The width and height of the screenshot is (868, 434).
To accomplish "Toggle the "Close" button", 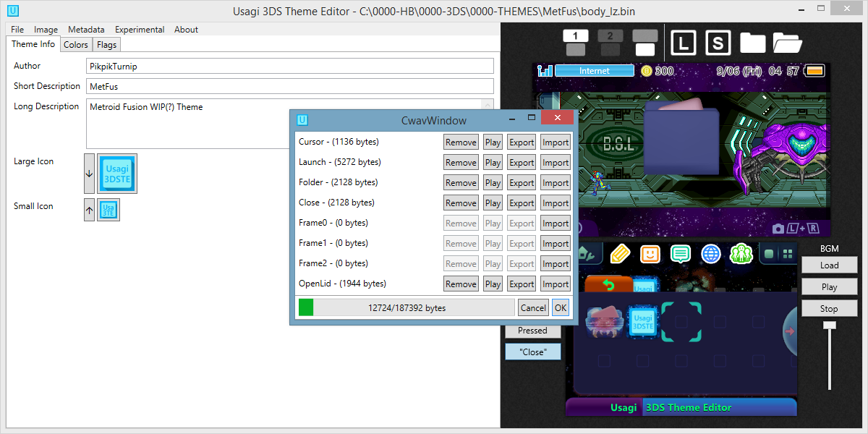I will point(532,352).
